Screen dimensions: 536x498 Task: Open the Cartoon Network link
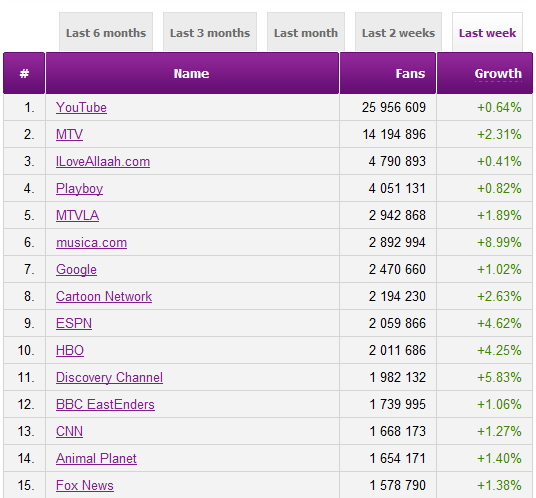coord(104,296)
